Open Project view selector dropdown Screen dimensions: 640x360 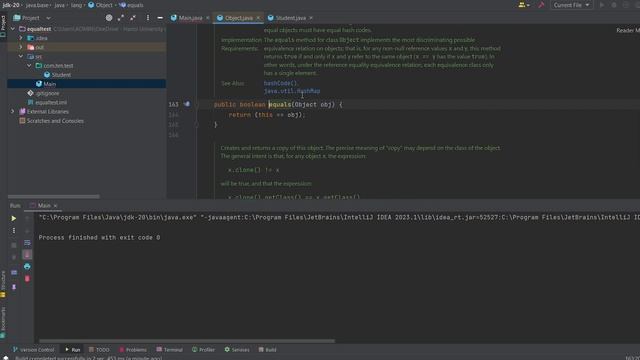click(32, 18)
